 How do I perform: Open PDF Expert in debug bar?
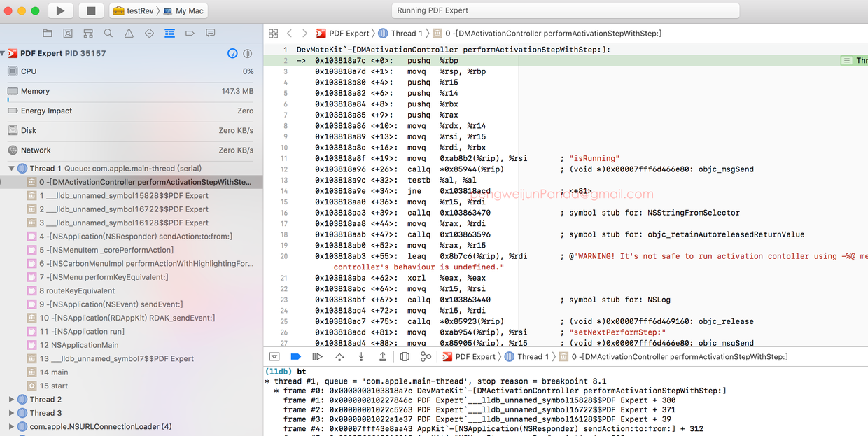tap(469, 356)
